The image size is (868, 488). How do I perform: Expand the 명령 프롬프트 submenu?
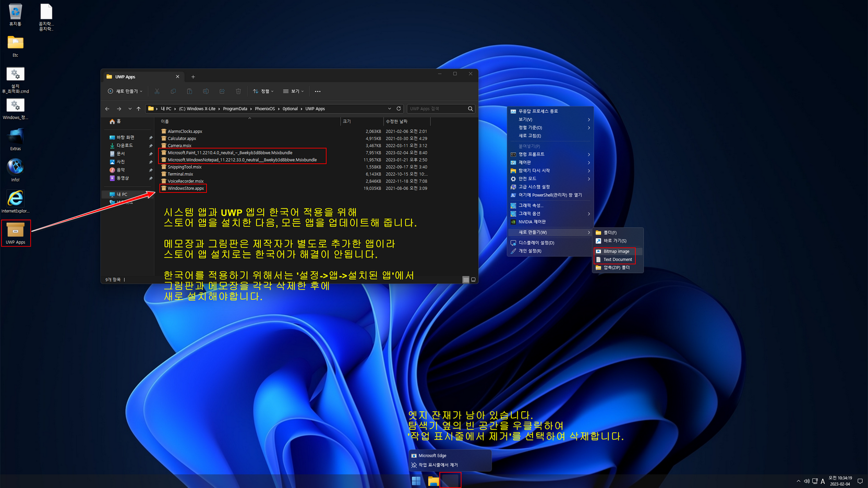551,154
